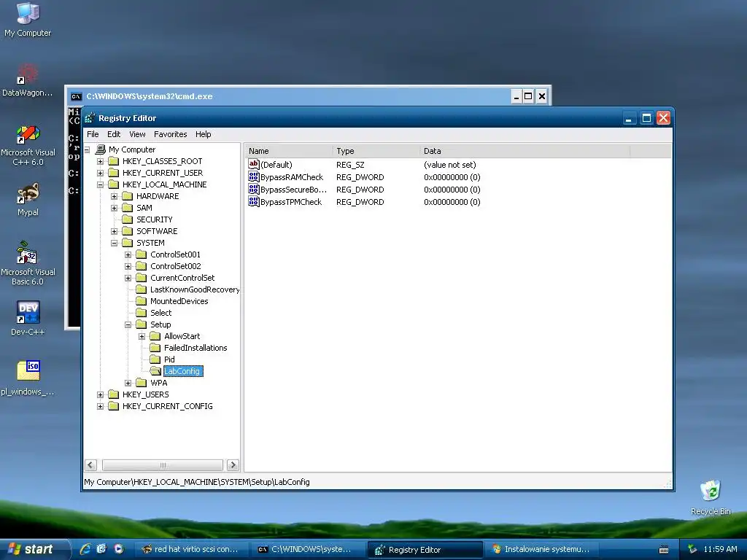
Task: Maximize the cmd.exe window
Action: [528, 97]
